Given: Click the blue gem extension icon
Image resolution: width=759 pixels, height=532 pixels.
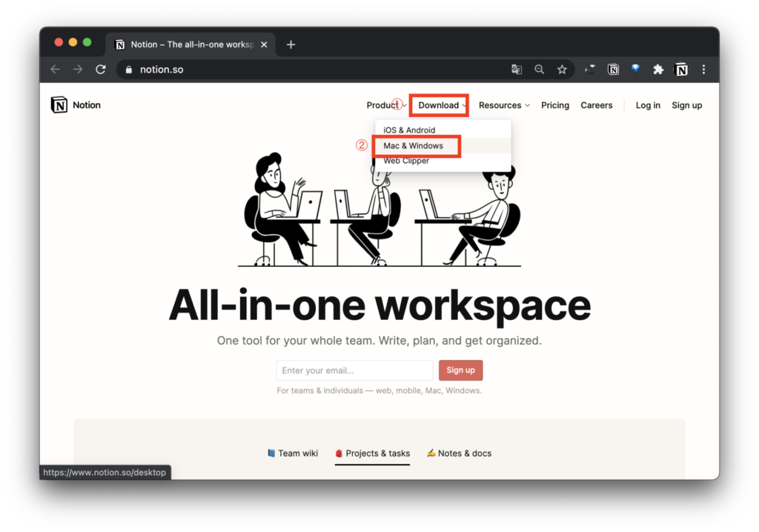Looking at the screenshot, I should [x=635, y=69].
